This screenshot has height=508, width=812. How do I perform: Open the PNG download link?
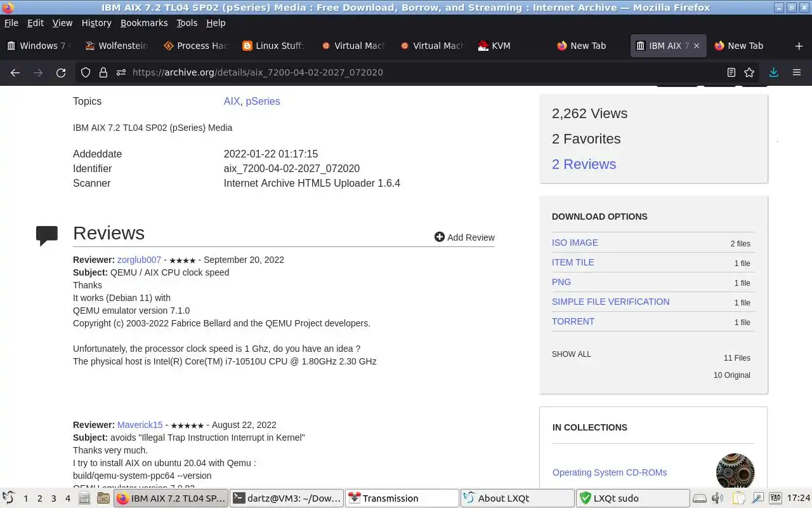click(561, 282)
